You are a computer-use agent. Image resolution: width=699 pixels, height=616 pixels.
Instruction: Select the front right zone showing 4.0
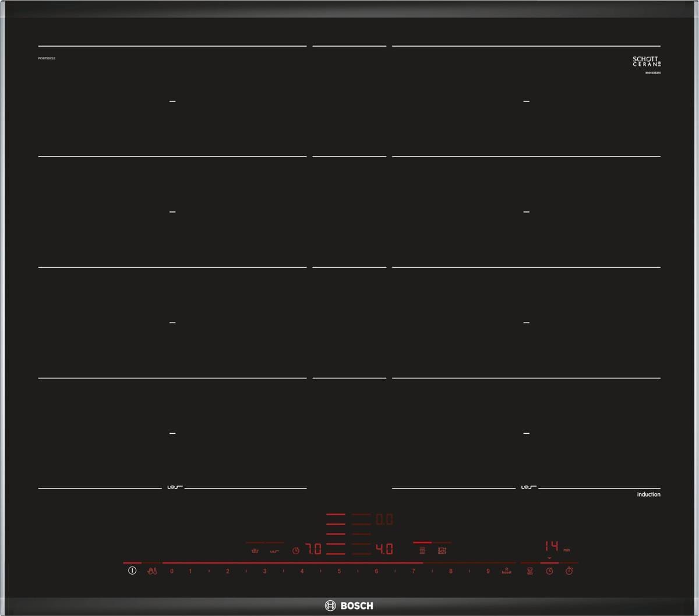pos(384,549)
